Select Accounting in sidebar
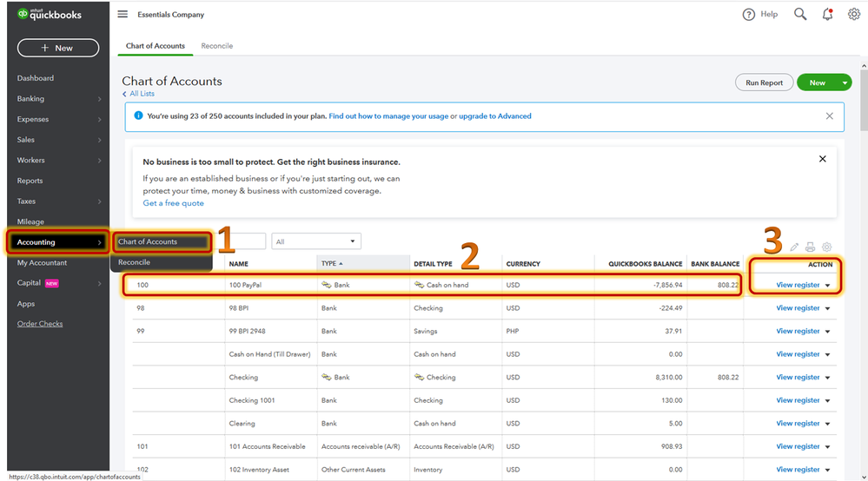 pos(58,242)
